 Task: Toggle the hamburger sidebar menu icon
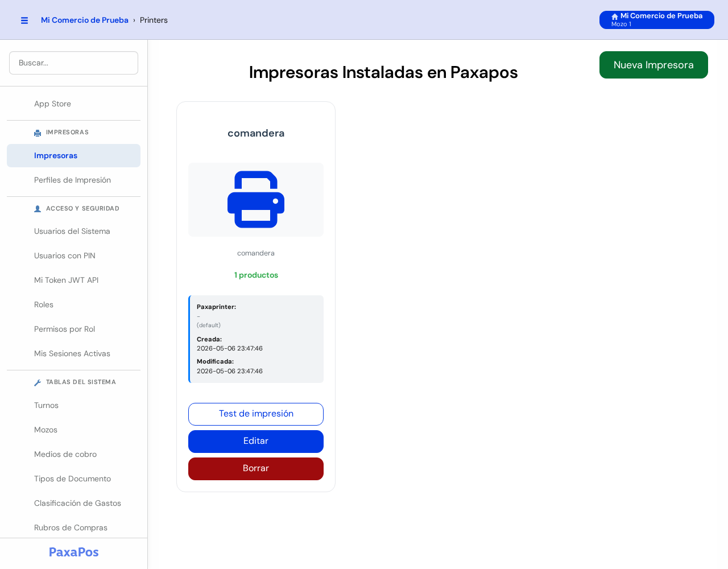coord(24,20)
